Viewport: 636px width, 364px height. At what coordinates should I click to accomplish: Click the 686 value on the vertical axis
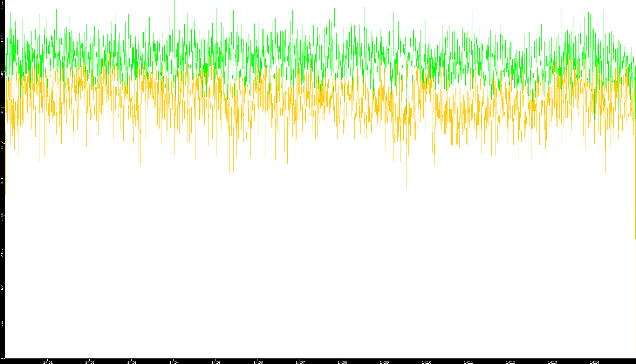[x=2, y=324]
